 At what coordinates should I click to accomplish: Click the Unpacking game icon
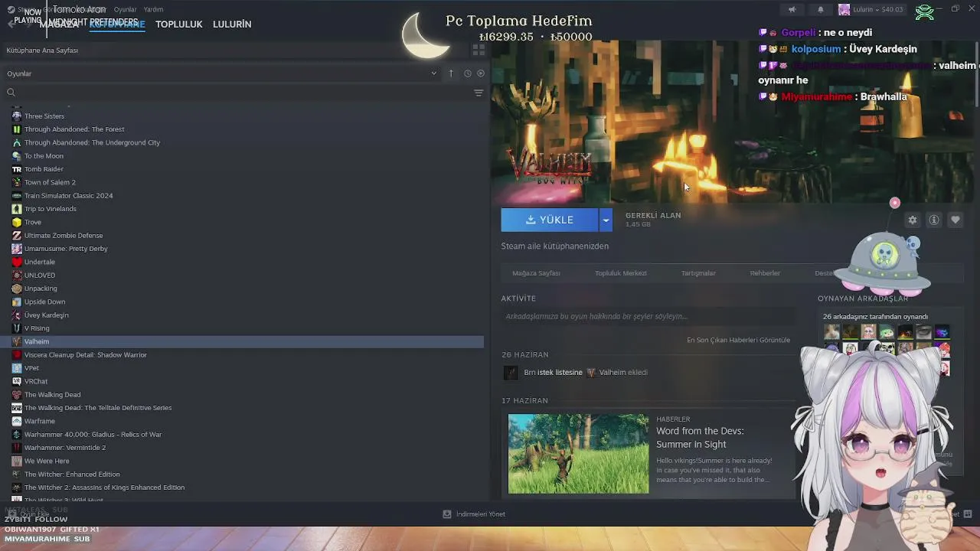[x=17, y=289]
